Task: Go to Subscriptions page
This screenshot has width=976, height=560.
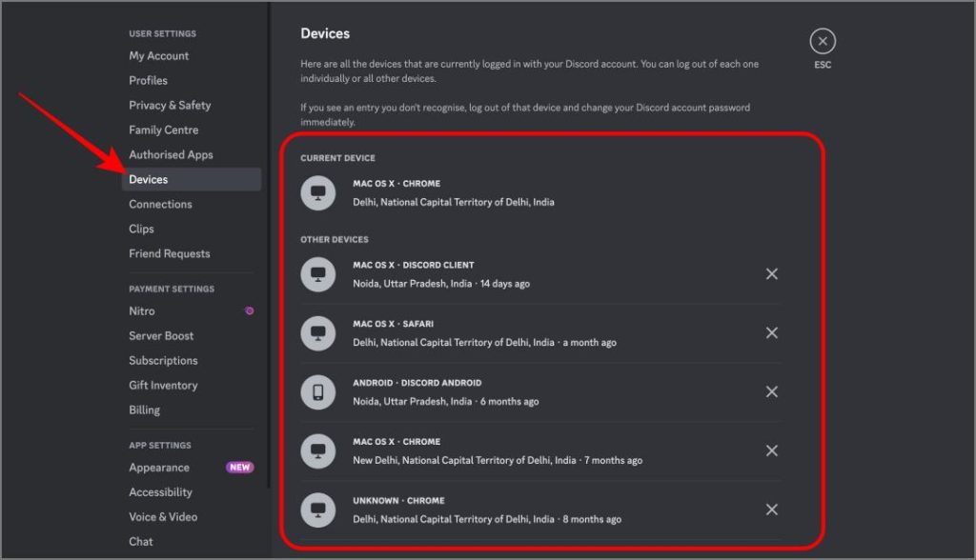Action: [163, 360]
